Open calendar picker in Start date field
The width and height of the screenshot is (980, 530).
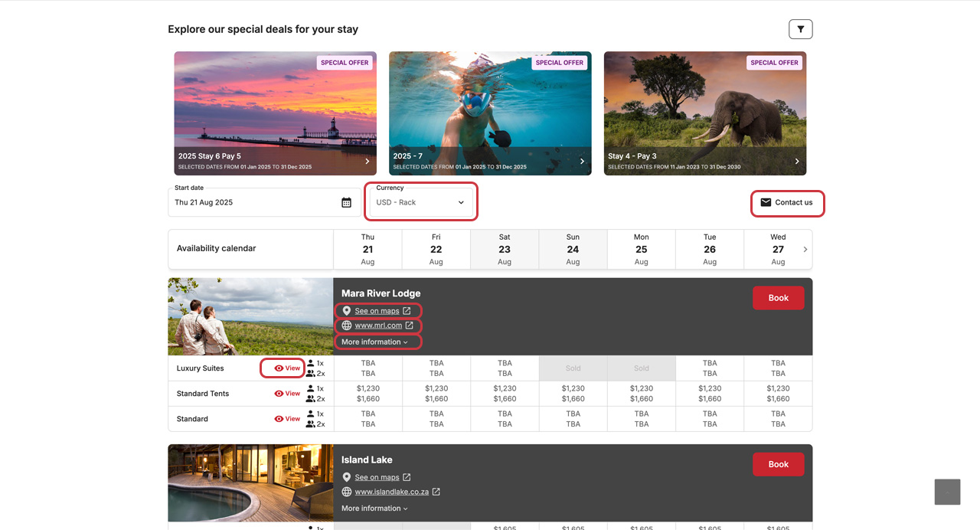click(x=346, y=202)
